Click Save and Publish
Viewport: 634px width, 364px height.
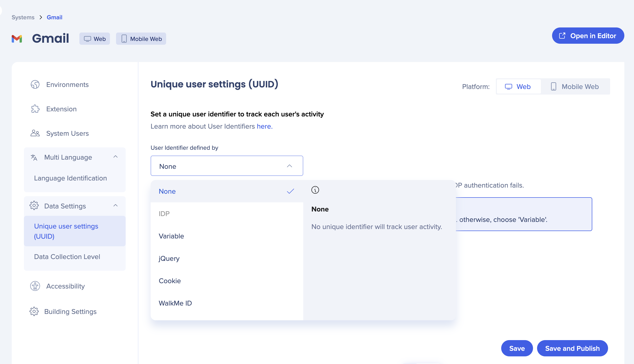(572, 348)
